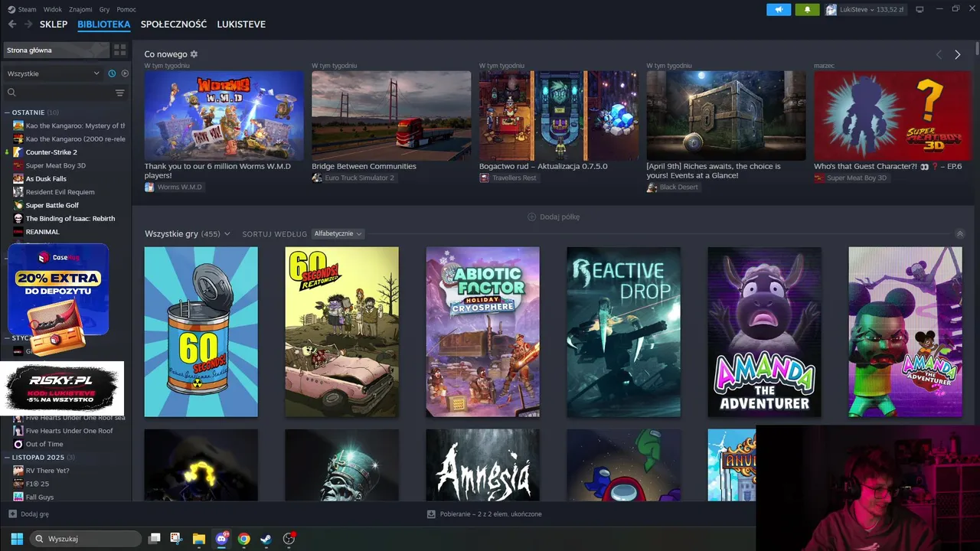Show previous Co nowego news items arrow

tap(939, 54)
